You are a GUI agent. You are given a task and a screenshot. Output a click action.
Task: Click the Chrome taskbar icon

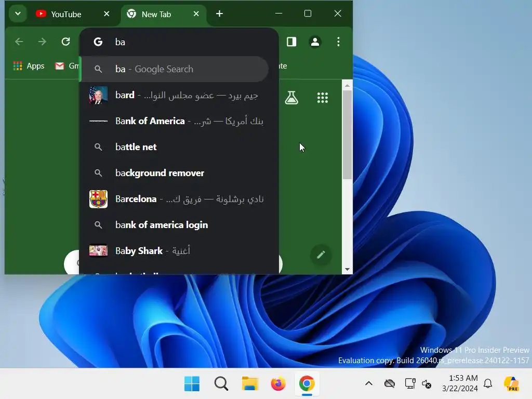(307, 384)
